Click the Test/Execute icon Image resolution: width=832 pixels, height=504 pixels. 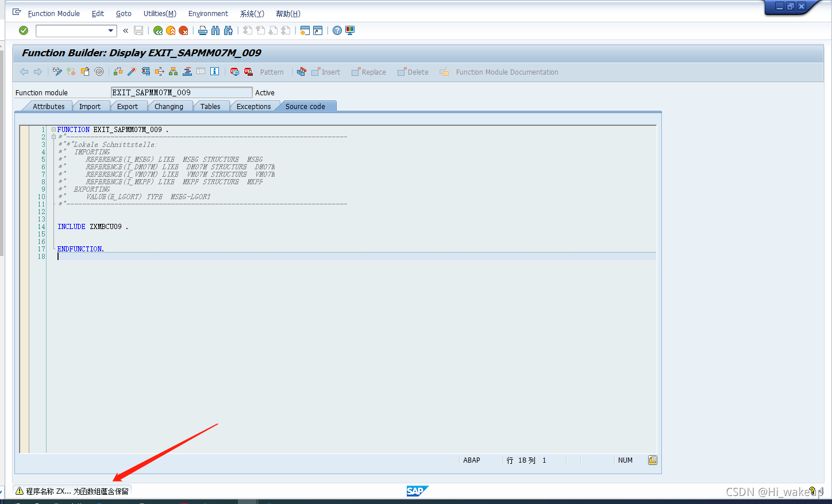145,72
